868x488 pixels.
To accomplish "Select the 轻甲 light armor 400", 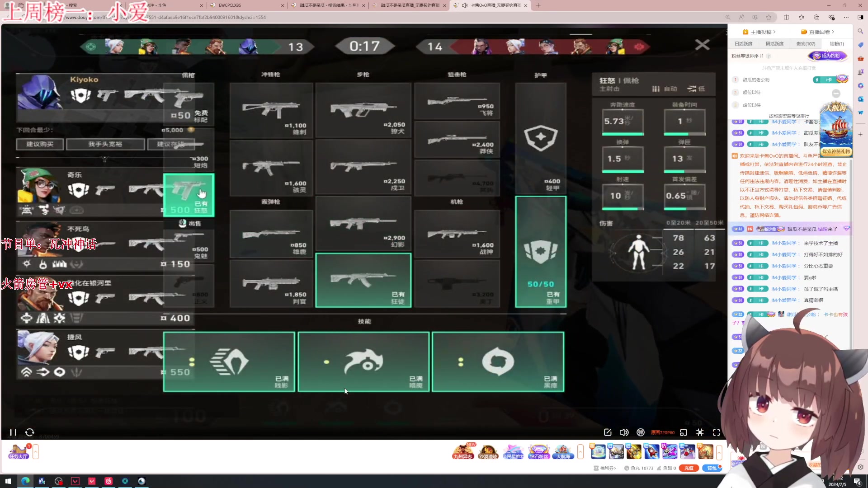I will pyautogui.click(x=541, y=138).
